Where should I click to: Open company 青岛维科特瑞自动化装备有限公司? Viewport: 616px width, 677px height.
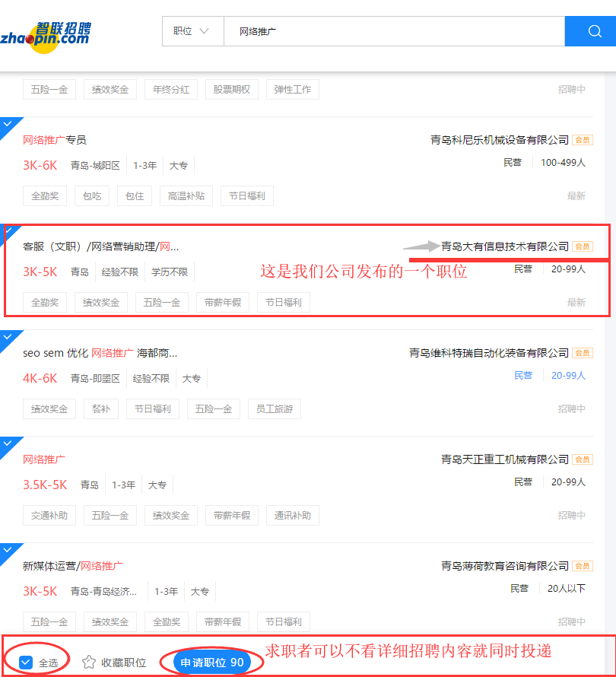pyautogui.click(x=489, y=353)
